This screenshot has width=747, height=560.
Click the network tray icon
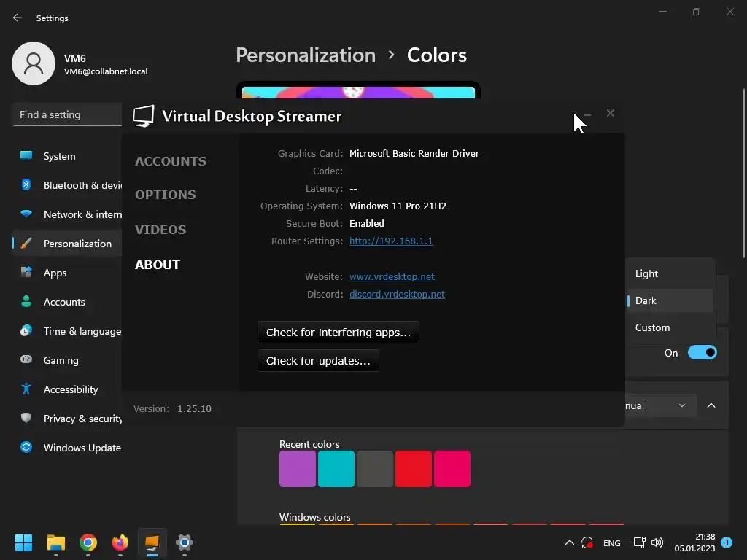pyautogui.click(x=639, y=542)
